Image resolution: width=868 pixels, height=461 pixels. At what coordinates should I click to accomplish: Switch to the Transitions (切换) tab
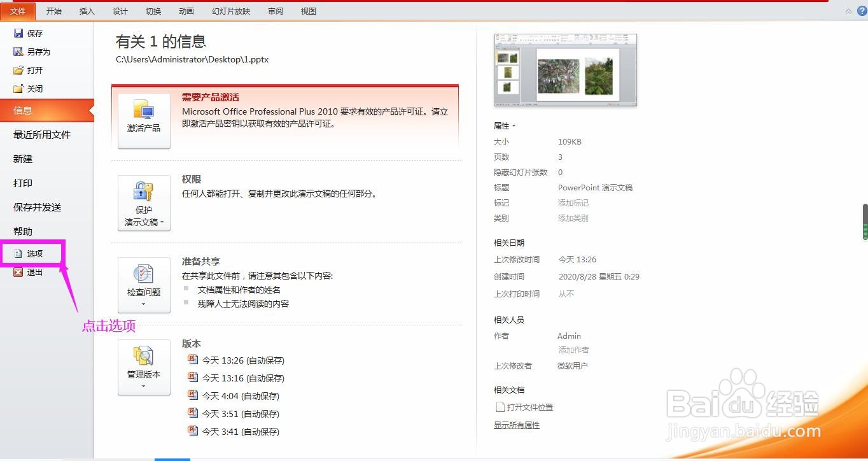point(153,11)
